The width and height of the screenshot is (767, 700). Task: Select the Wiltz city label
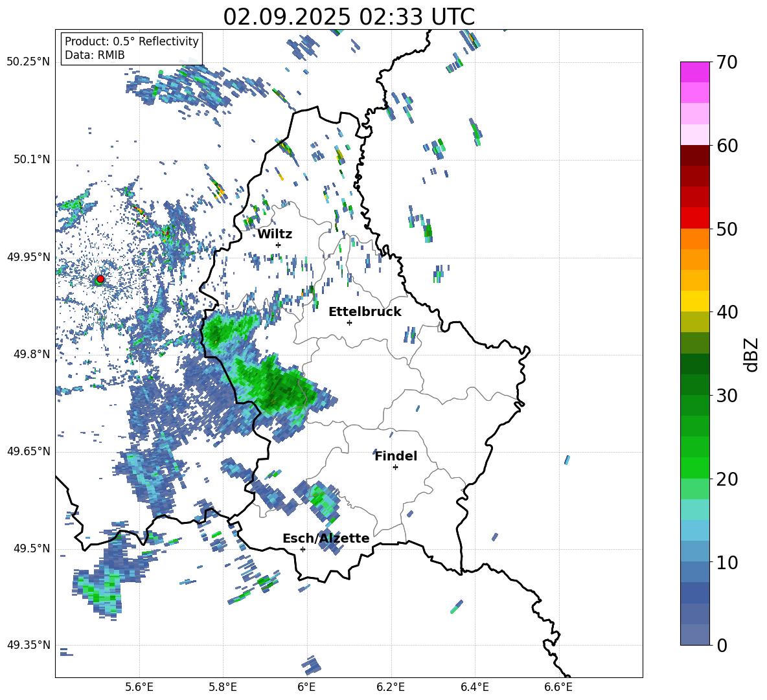coord(275,234)
